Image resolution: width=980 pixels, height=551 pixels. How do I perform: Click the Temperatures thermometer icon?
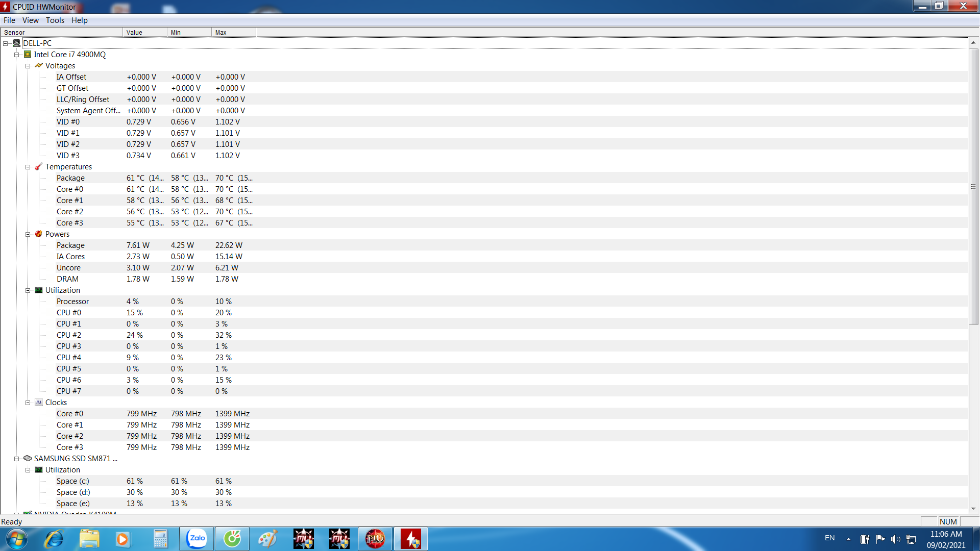[x=39, y=167]
